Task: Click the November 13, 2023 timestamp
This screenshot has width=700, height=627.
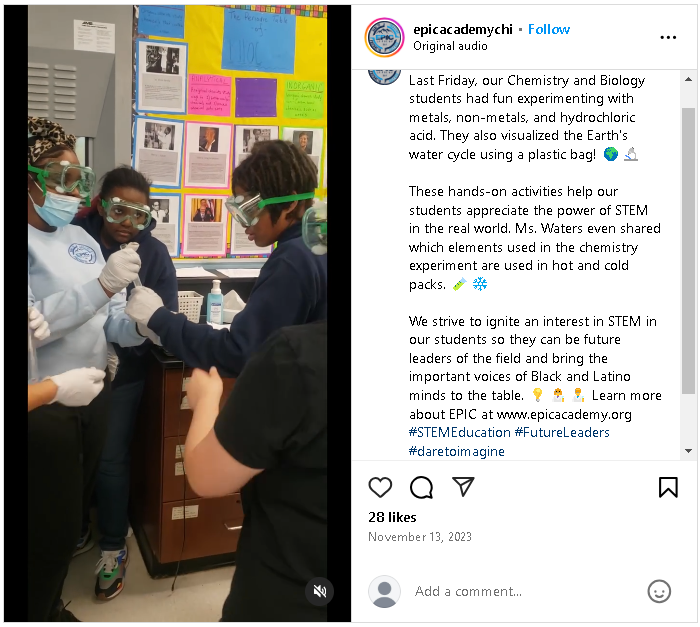Action: coord(420,537)
